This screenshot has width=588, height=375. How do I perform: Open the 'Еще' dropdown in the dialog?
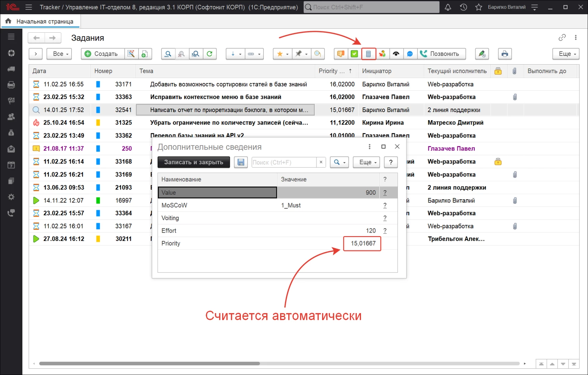click(366, 162)
